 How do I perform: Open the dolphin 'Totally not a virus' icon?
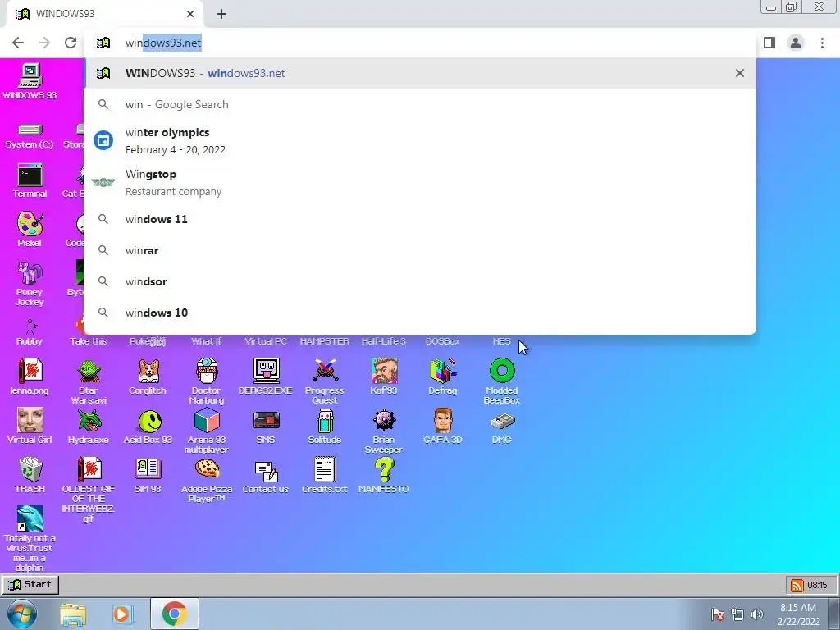(30, 538)
